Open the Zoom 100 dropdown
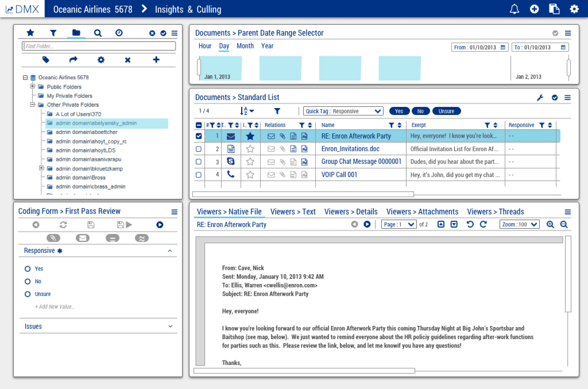This screenshot has height=389, width=588. click(x=520, y=225)
